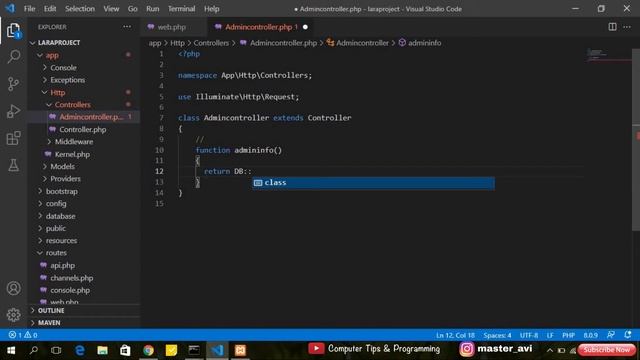Open the Extensions view
Viewport: 640px width, 360px height.
pos(13,138)
